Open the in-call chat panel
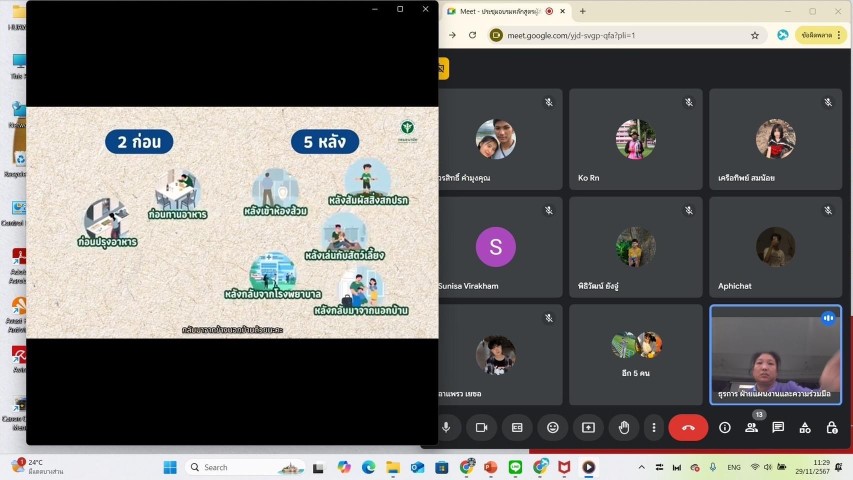853x480 pixels. [778, 427]
